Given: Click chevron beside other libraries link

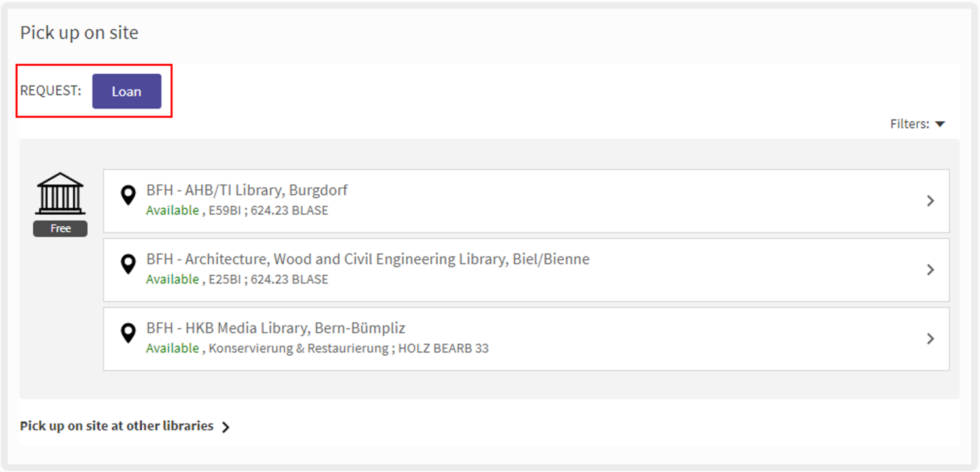Looking at the screenshot, I should (x=226, y=427).
